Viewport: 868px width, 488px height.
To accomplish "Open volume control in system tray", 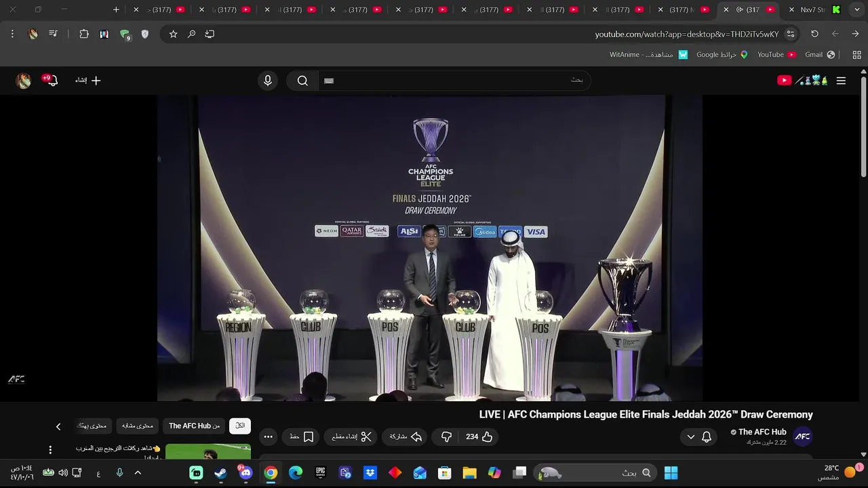I will pos(62,472).
